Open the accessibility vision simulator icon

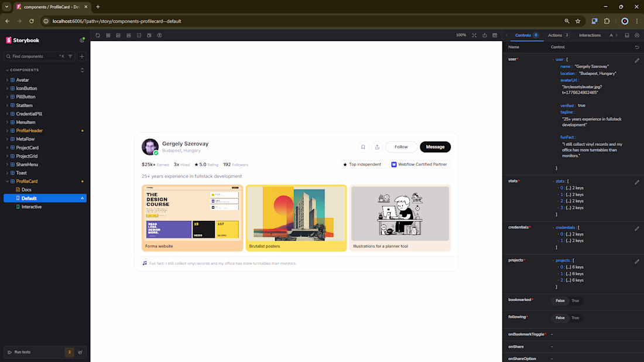pos(159,35)
